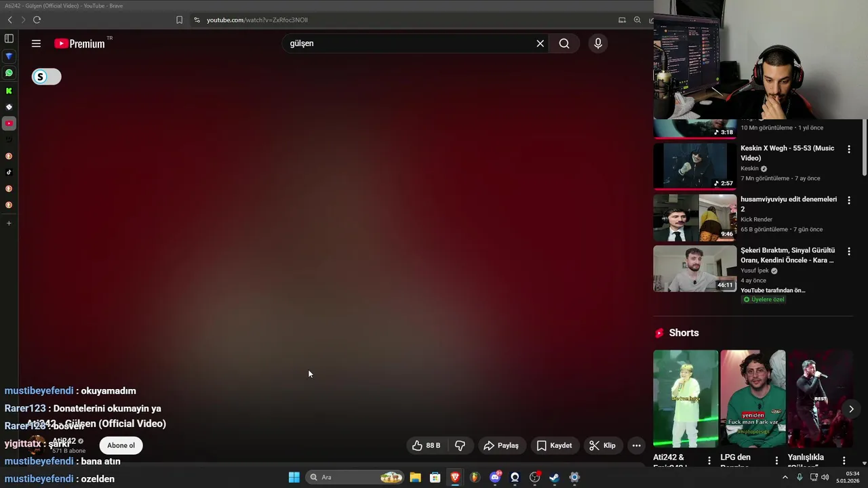The width and height of the screenshot is (868, 488).
Task: Clear the search text with the X
Action: (540, 43)
